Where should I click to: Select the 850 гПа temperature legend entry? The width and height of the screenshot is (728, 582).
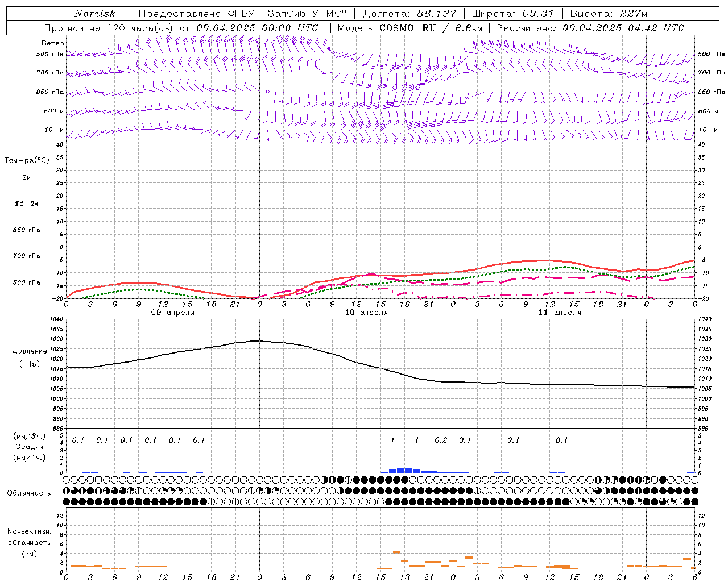[26, 232]
